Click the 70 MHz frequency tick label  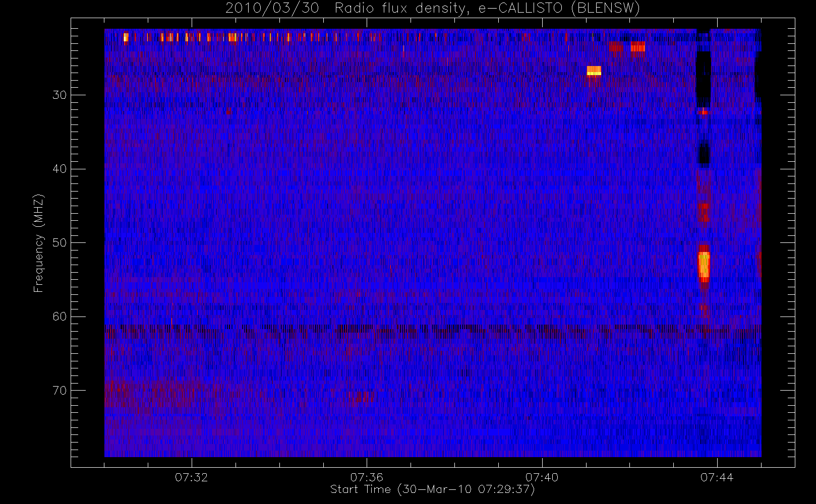pos(60,391)
